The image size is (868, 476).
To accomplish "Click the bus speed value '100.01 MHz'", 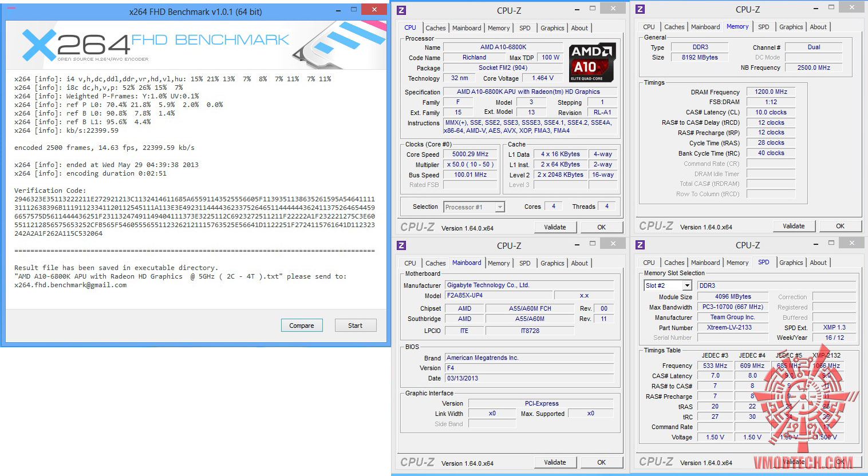I will click(471, 175).
